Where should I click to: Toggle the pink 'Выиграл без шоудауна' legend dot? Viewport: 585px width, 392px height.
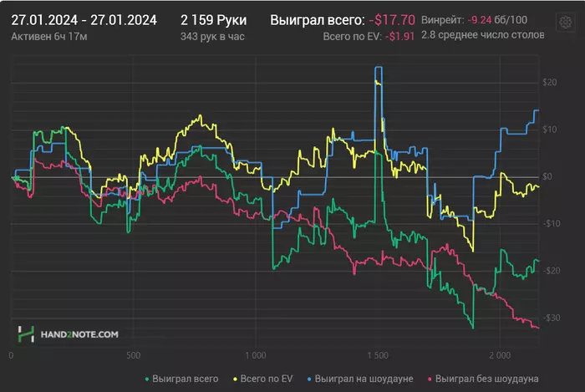[x=430, y=379]
